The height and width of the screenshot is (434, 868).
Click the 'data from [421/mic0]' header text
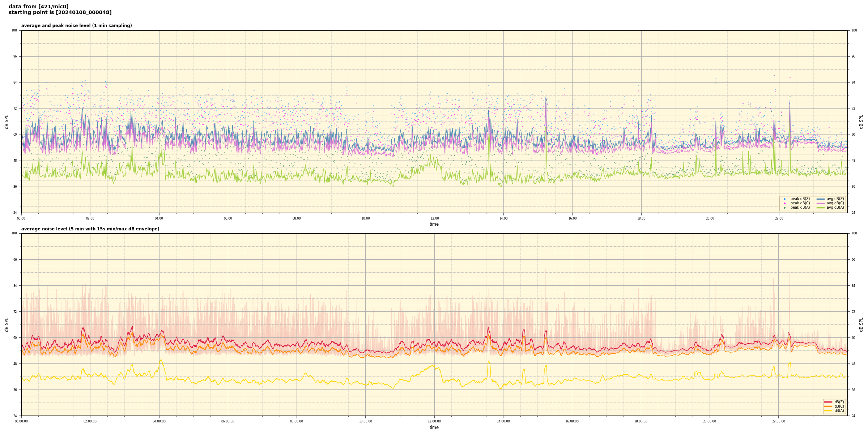pyautogui.click(x=38, y=7)
